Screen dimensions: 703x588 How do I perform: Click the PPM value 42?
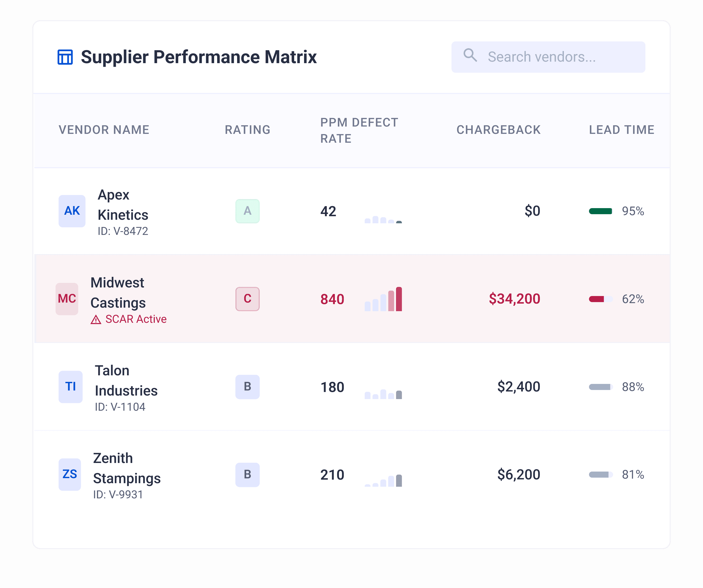[x=328, y=211]
